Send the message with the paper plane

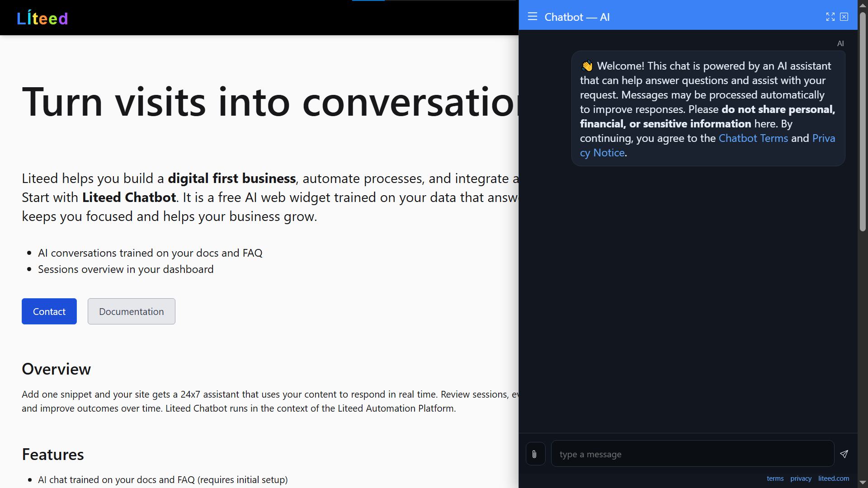pos(844,454)
